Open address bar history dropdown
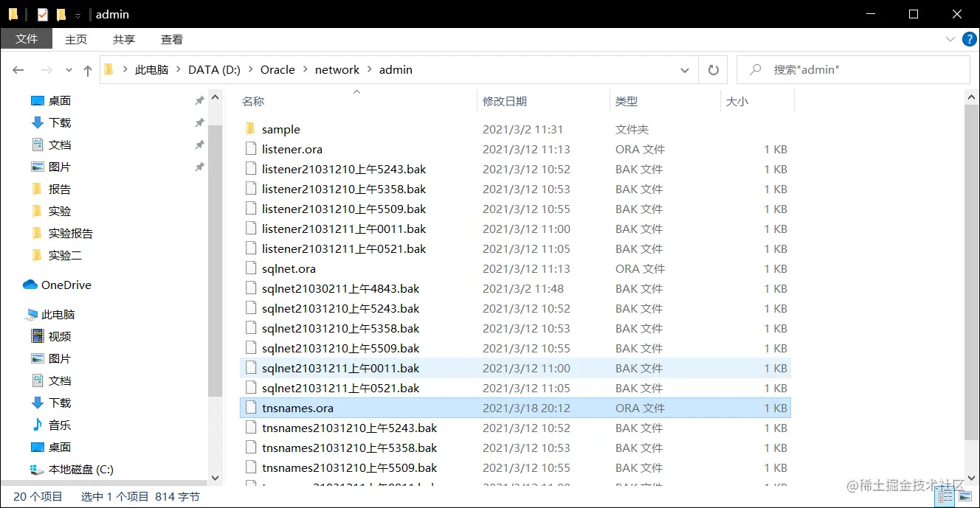This screenshot has height=508, width=980. (x=685, y=69)
